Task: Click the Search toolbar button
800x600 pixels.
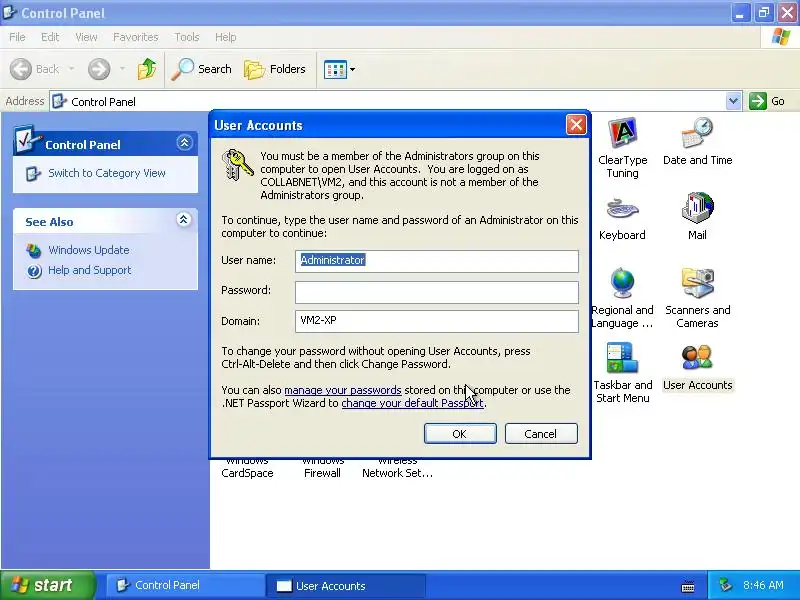Action: (x=201, y=69)
